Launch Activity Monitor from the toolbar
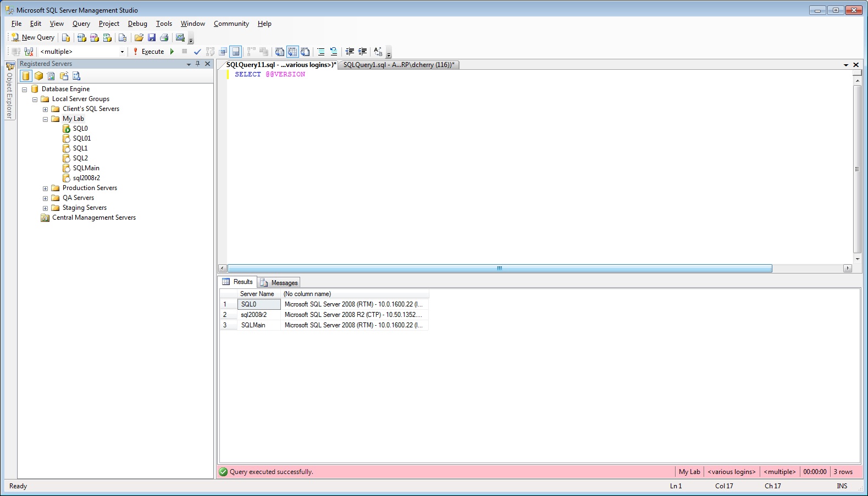 coord(180,37)
